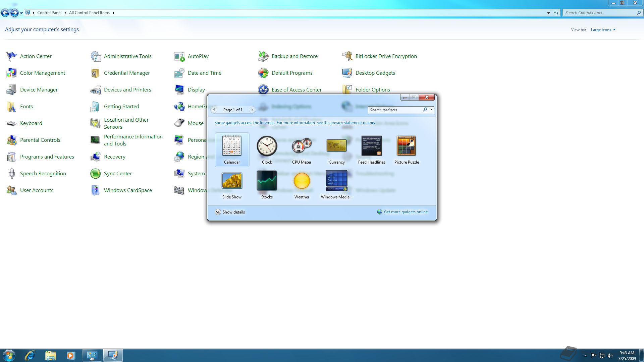This screenshot has width=644, height=362.
Task: Open the Action Center flag icon
Action: [12, 56]
